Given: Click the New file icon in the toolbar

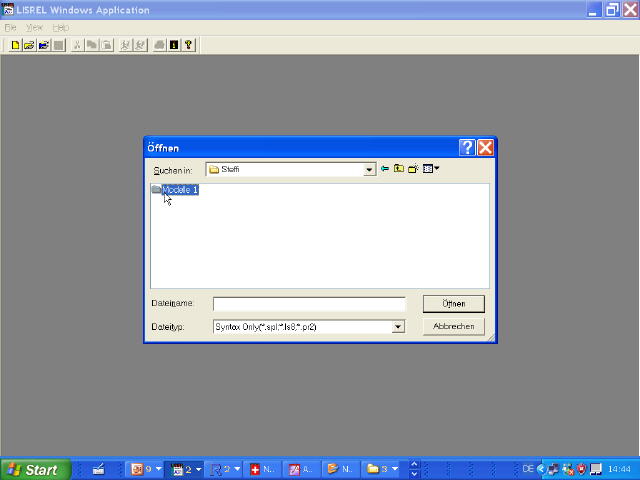Looking at the screenshot, I should coord(15,45).
